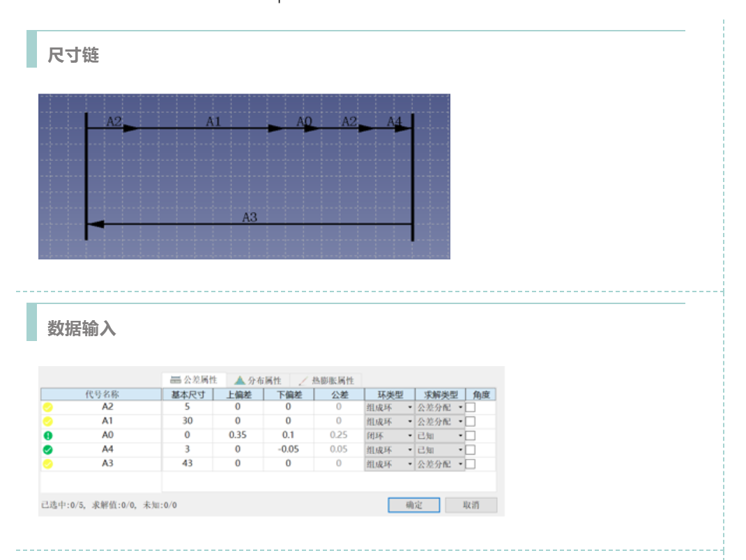This screenshot has height=560, width=746.
Task: Open the 环类型 dropdown for row A0
Action: pos(389,436)
